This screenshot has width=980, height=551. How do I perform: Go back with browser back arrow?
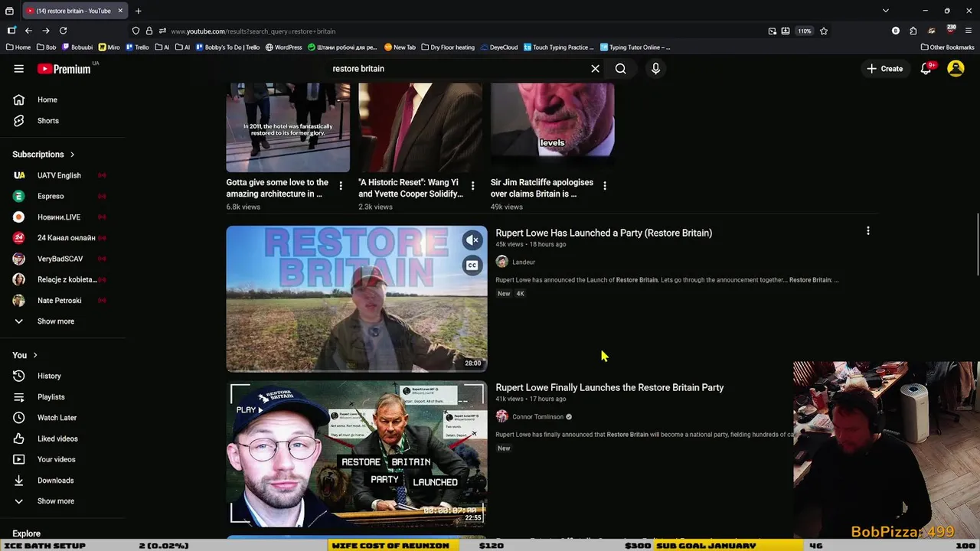click(x=28, y=31)
